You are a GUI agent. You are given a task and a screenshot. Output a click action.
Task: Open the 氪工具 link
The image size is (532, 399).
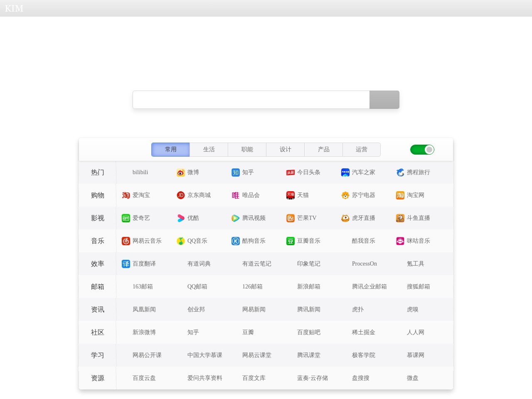416,264
